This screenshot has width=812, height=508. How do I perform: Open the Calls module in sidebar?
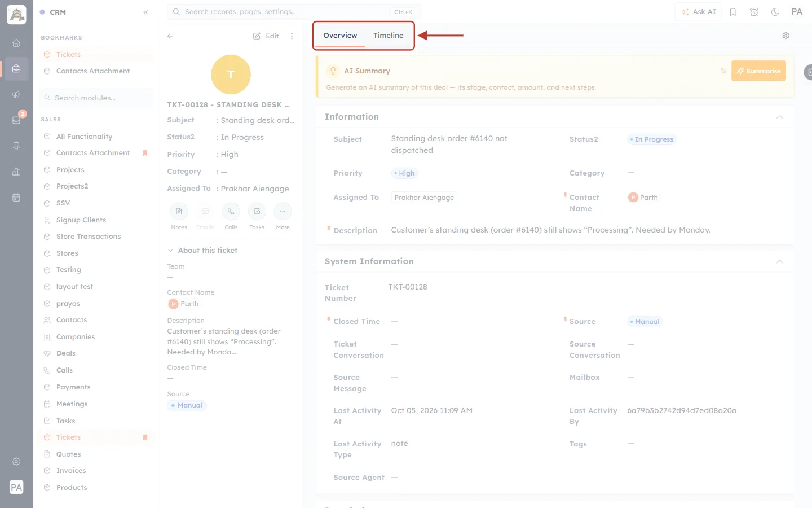(64, 370)
